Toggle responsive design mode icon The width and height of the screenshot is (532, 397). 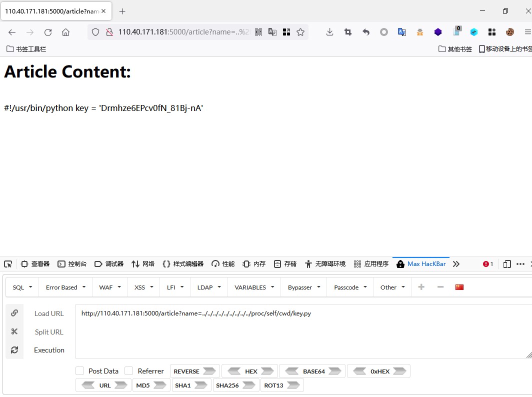[507, 264]
